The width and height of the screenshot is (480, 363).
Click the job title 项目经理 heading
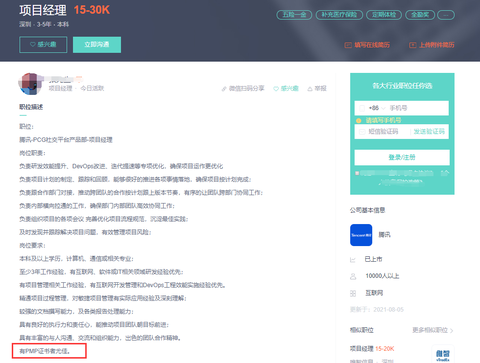coord(43,10)
